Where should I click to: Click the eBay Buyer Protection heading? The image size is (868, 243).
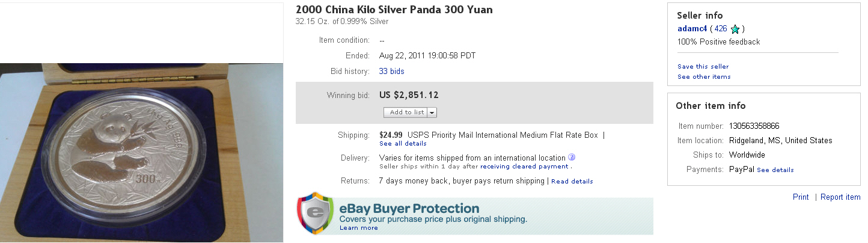coord(409,209)
